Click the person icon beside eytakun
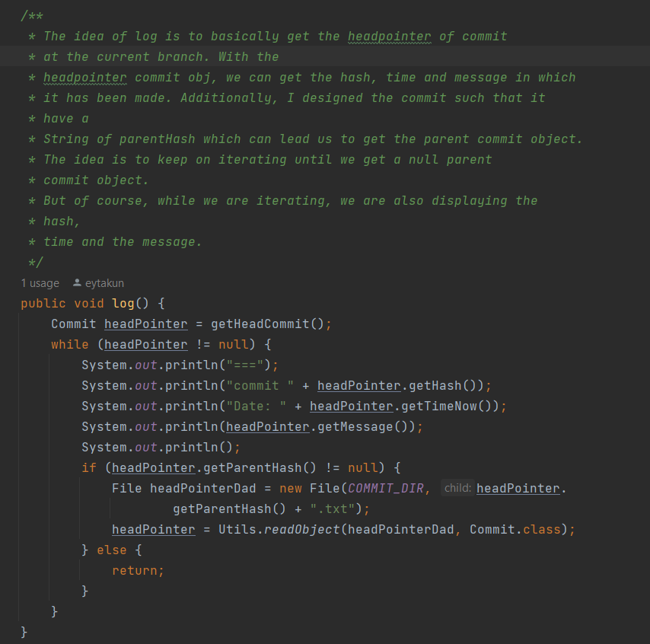 pyautogui.click(x=77, y=283)
